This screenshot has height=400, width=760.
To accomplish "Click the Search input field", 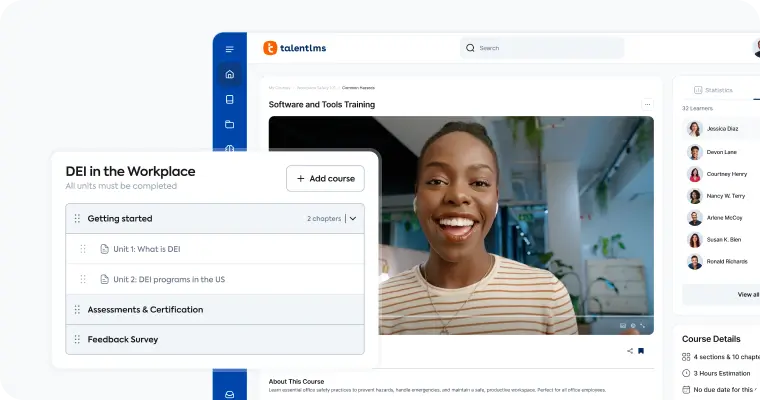I will [545, 48].
